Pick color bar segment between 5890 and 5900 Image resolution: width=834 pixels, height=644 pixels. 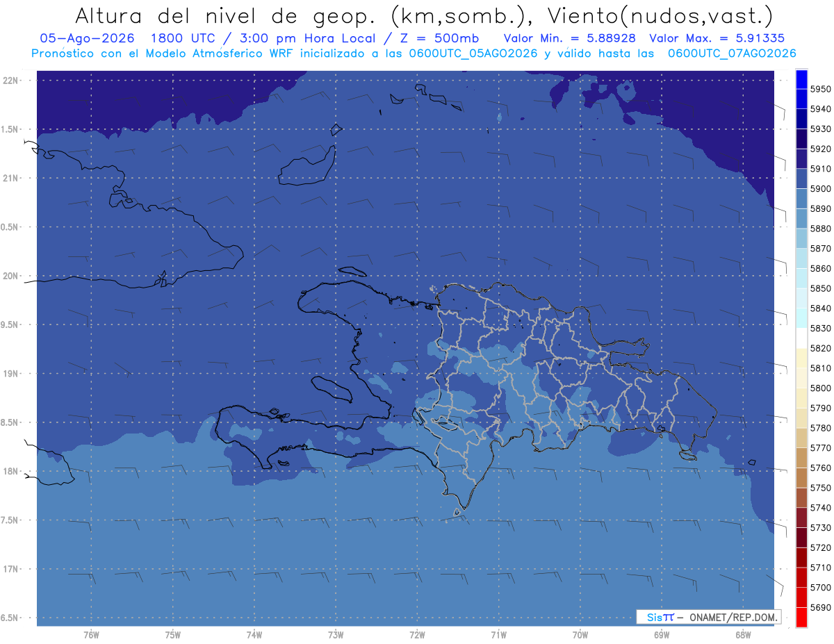[x=801, y=199]
